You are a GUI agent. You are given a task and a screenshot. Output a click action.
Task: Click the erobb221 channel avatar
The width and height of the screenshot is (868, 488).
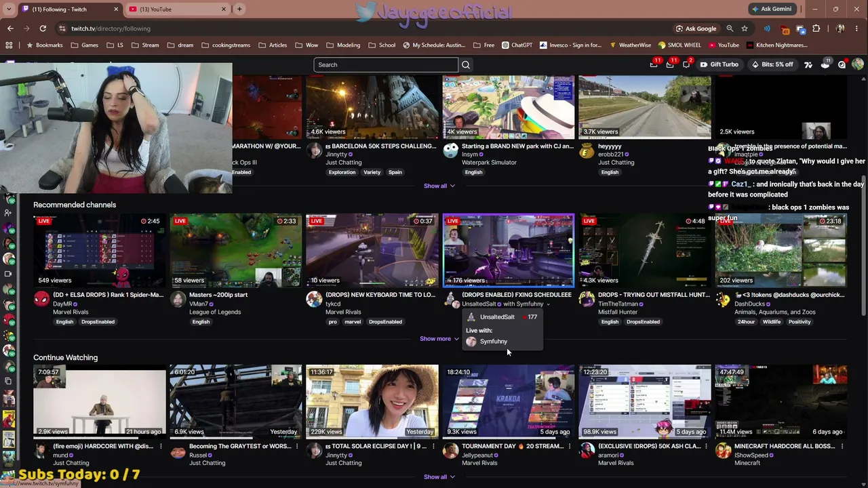(587, 150)
